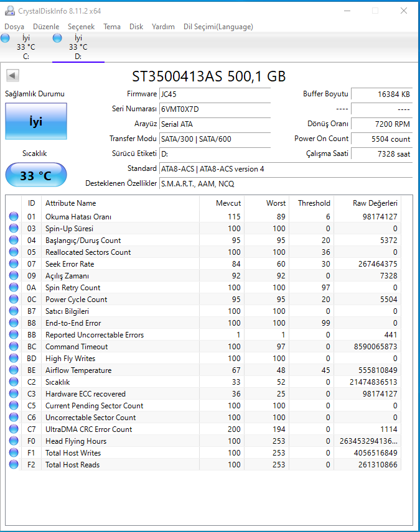This screenshot has width=420, height=532.
Task: Open the Disk menu
Action: (x=136, y=27)
